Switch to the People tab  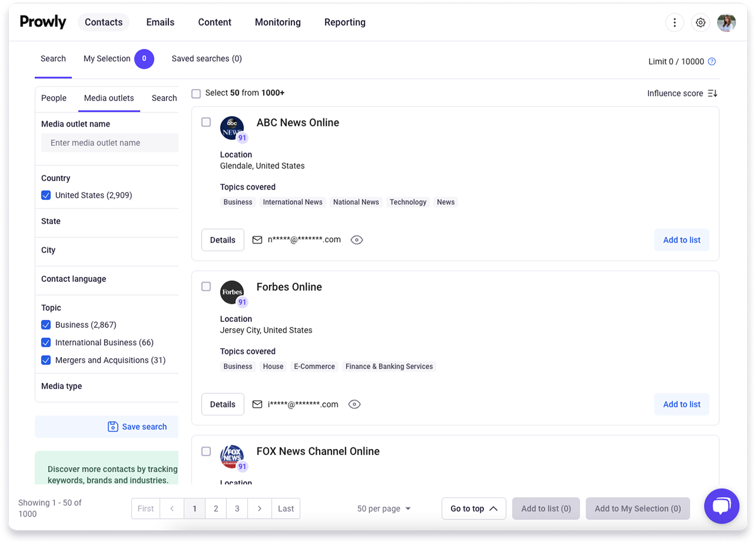point(54,98)
